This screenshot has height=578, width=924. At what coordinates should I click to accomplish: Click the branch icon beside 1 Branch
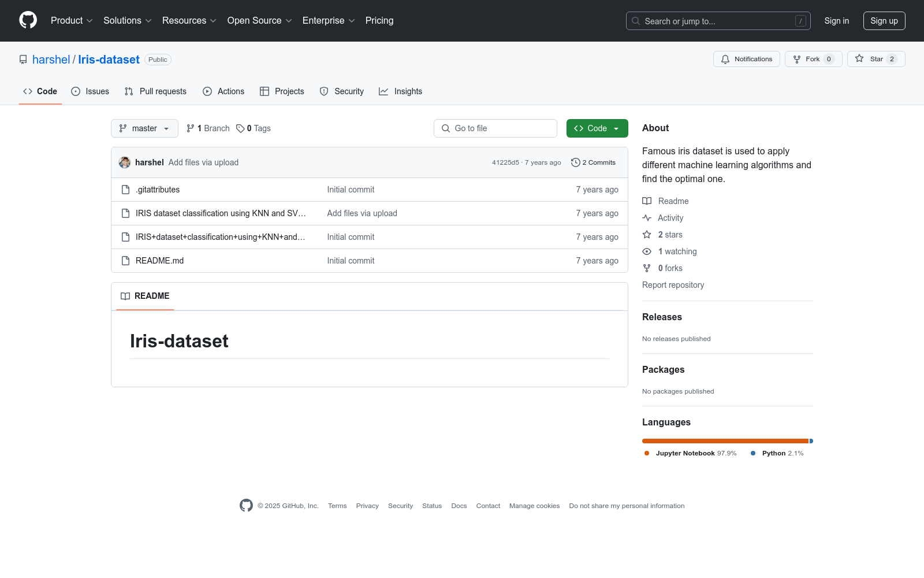191,128
